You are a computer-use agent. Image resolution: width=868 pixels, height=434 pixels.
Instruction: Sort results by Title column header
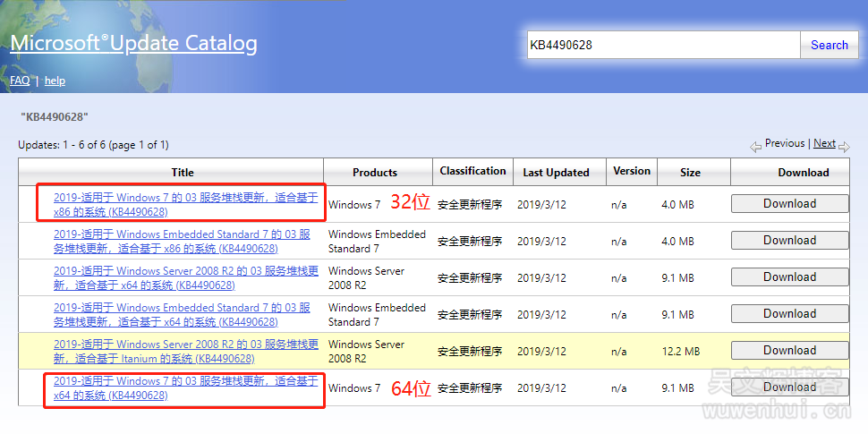coord(183,173)
